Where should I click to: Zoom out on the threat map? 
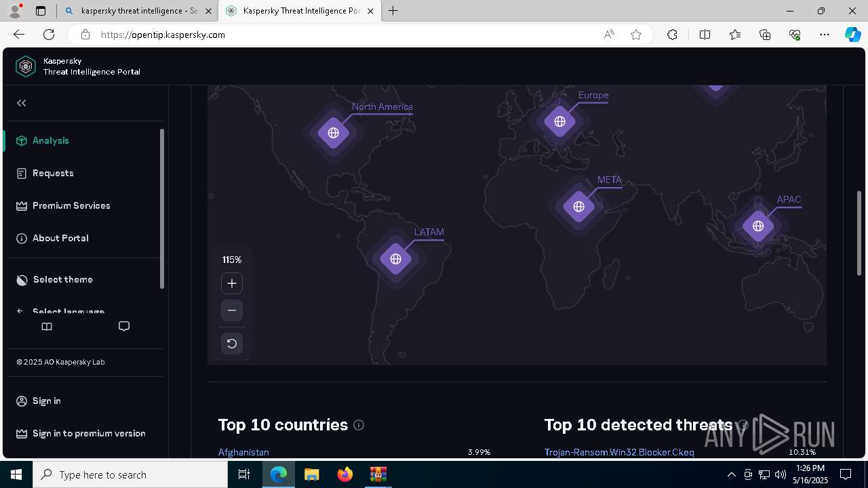[232, 310]
